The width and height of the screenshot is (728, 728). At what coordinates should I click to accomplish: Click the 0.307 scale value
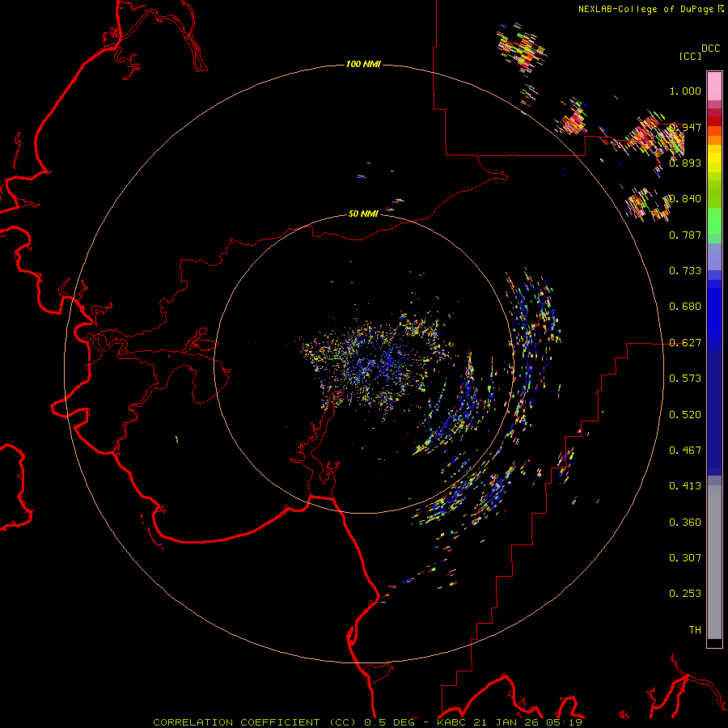[685, 557]
